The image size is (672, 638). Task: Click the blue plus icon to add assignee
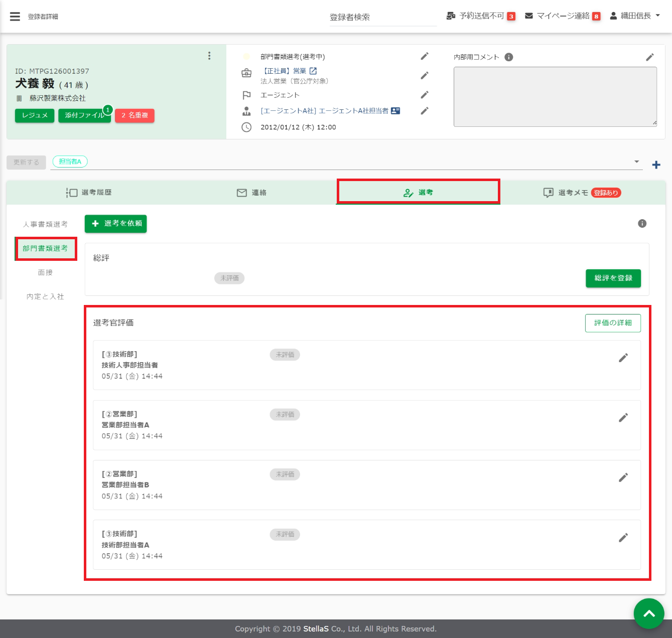[656, 165]
